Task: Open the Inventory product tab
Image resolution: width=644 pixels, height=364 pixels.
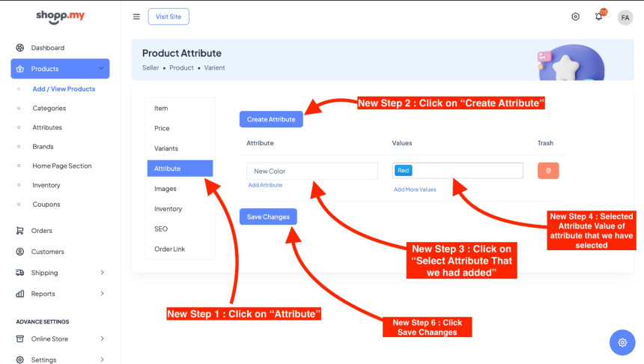Action: tap(168, 209)
